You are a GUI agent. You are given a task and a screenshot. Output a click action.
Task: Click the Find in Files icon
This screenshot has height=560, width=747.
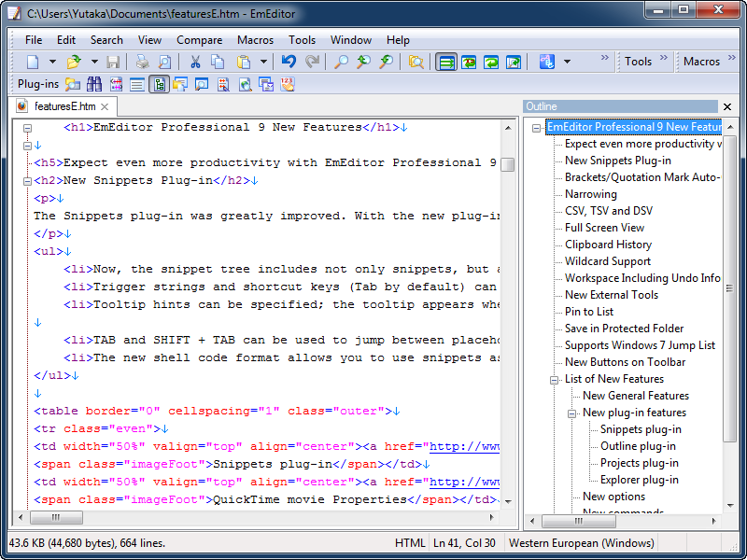[x=416, y=62]
